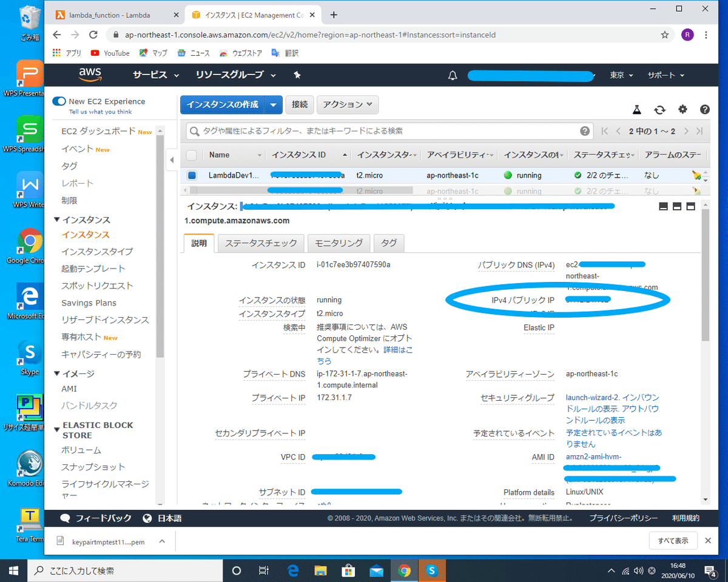Set details pane to maximized layout
728x582 pixels.
coord(690,207)
